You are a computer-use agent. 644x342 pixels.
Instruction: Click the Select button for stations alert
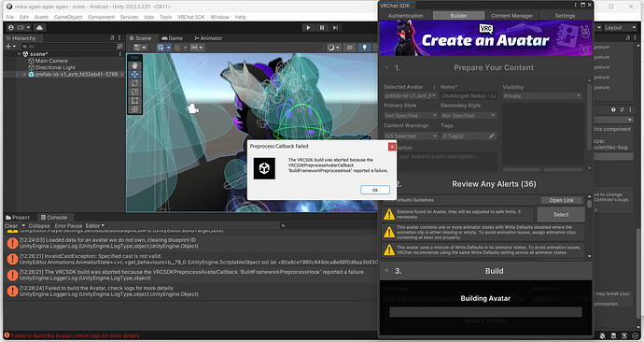pos(561,215)
